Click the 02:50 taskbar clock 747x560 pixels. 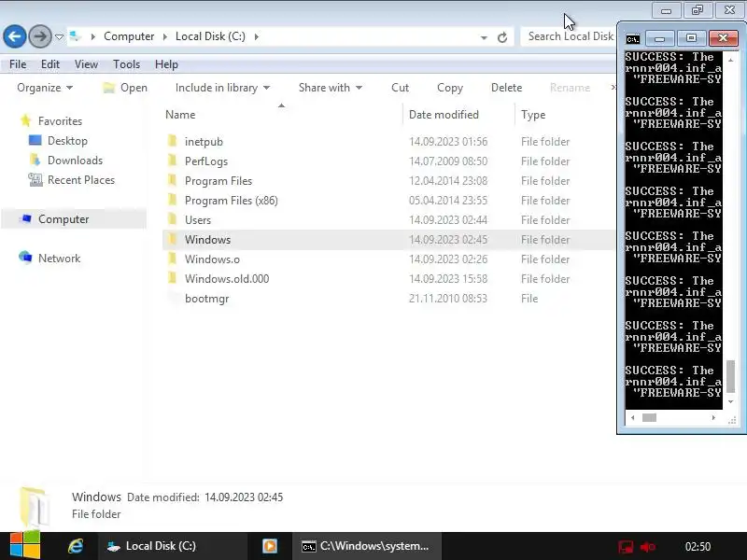tap(698, 547)
